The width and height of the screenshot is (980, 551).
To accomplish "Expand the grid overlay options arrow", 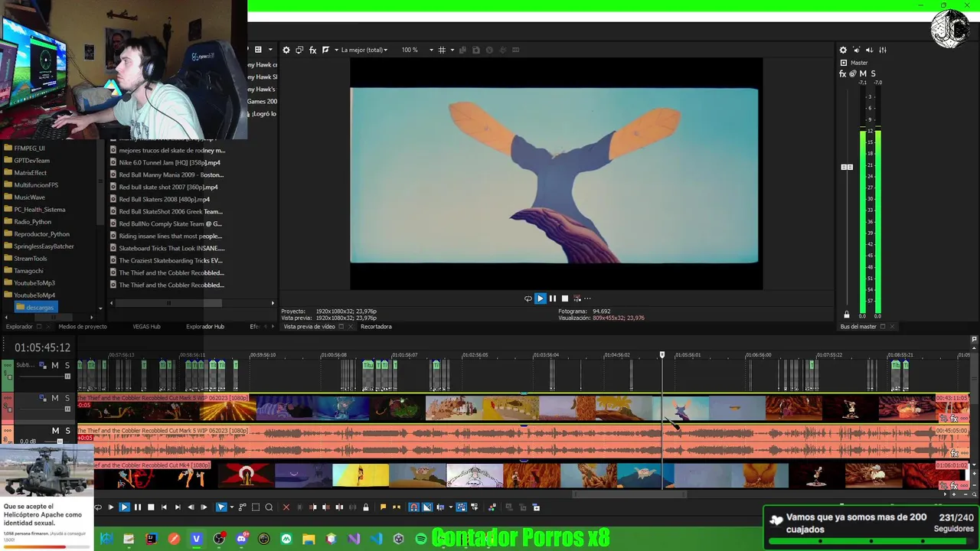I will 452,50.
